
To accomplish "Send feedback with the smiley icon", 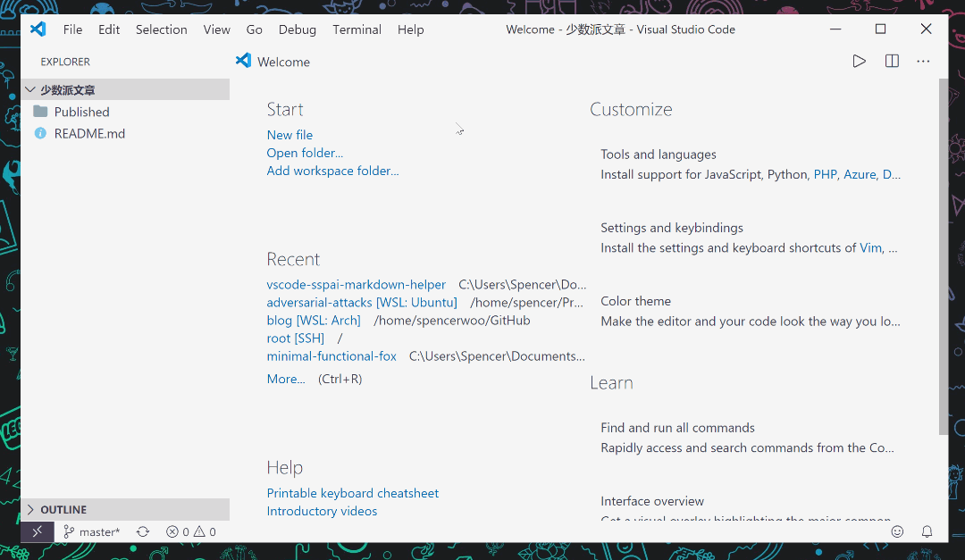I will tap(897, 531).
